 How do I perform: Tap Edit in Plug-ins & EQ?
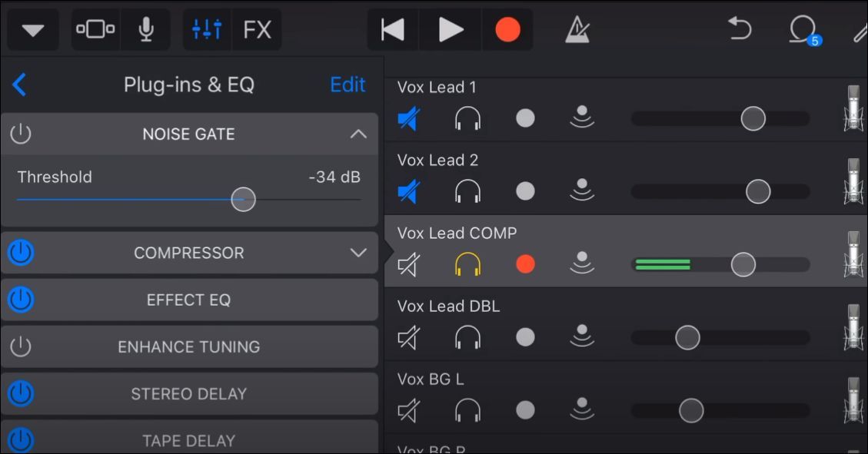(x=348, y=85)
